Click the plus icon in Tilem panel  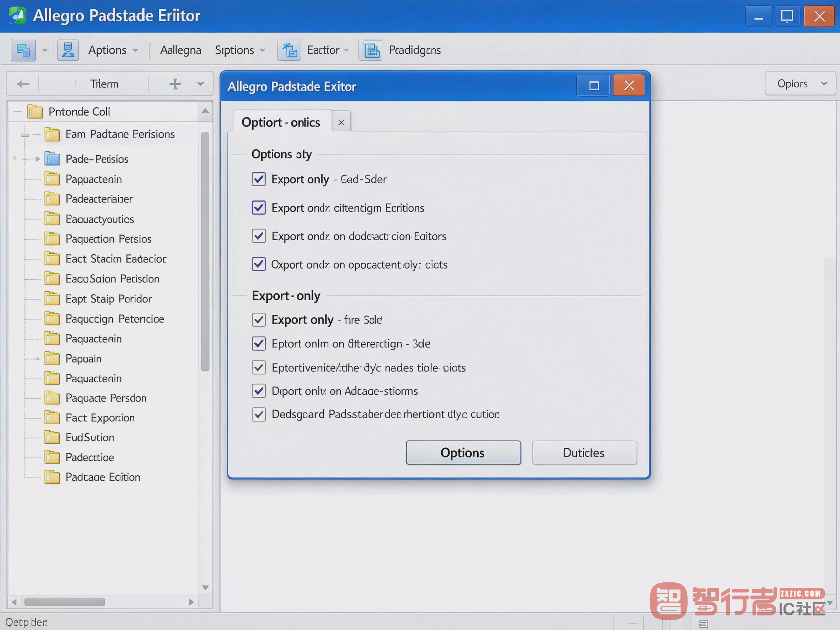175,84
